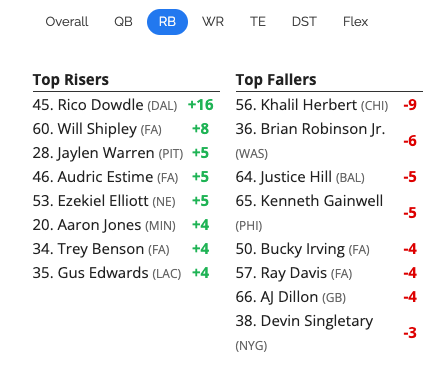Click Brian Robinson Jr. in Top Fallers

tap(323, 129)
